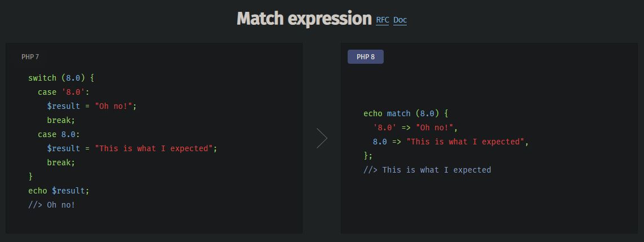This screenshot has height=242, width=644.
Task: Click the '//> This is what I expected' comment
Action: coord(427,170)
